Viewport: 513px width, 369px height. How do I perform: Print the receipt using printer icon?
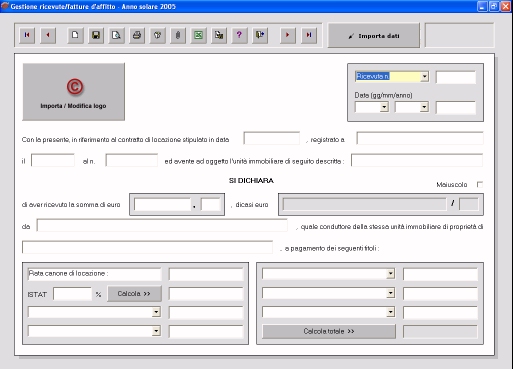coord(137,35)
